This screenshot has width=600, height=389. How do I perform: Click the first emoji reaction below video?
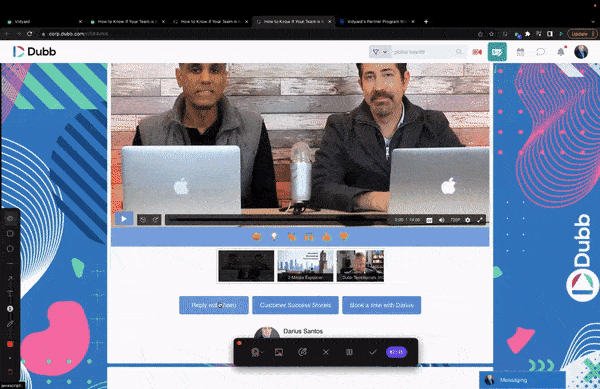pos(257,237)
